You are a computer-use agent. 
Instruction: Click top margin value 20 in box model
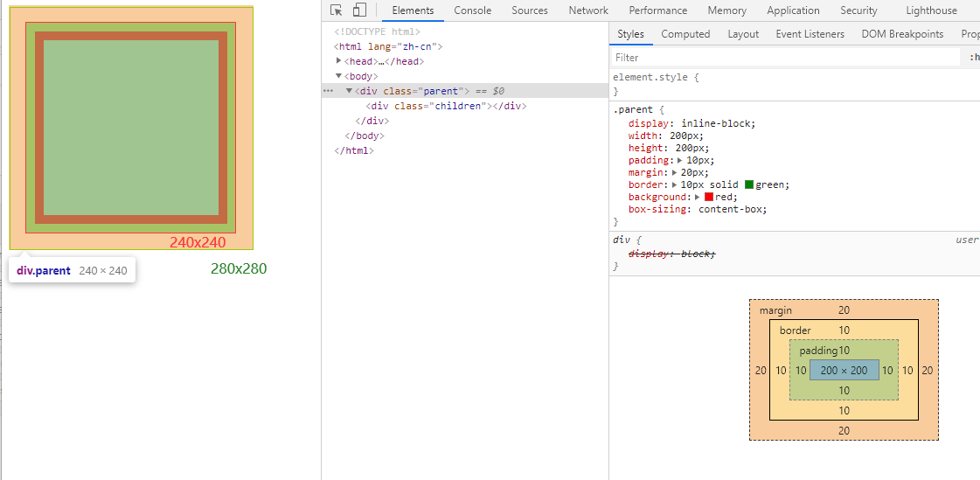(x=844, y=310)
